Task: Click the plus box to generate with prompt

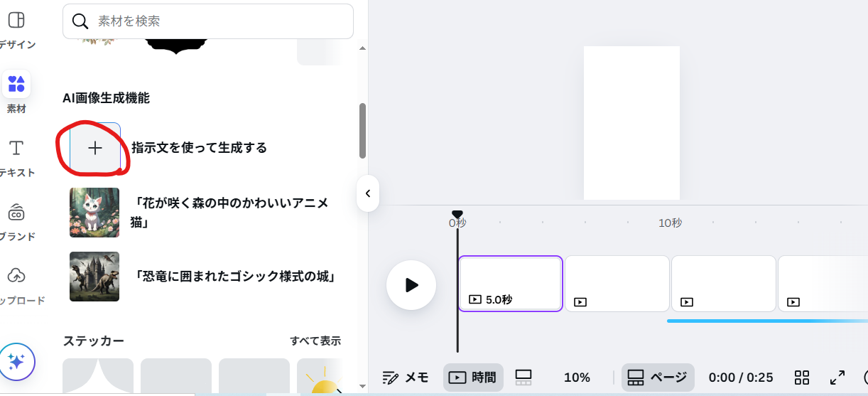Action: click(94, 148)
